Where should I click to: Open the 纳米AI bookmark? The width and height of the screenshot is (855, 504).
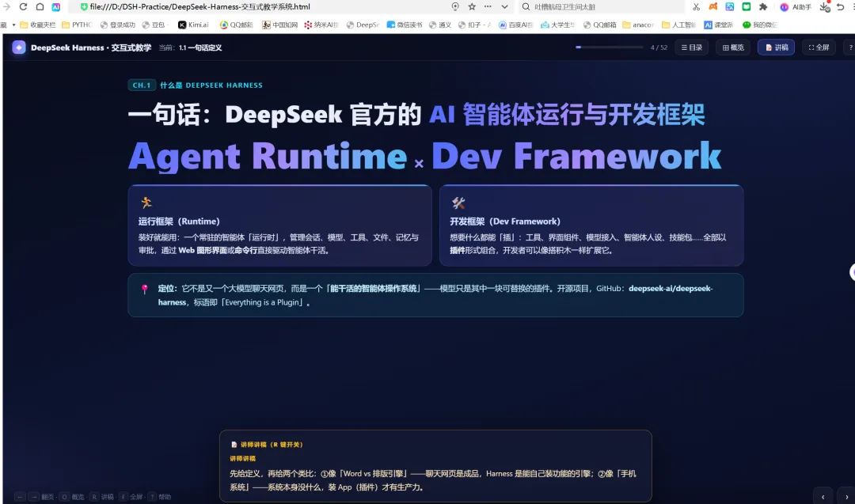[x=321, y=25]
